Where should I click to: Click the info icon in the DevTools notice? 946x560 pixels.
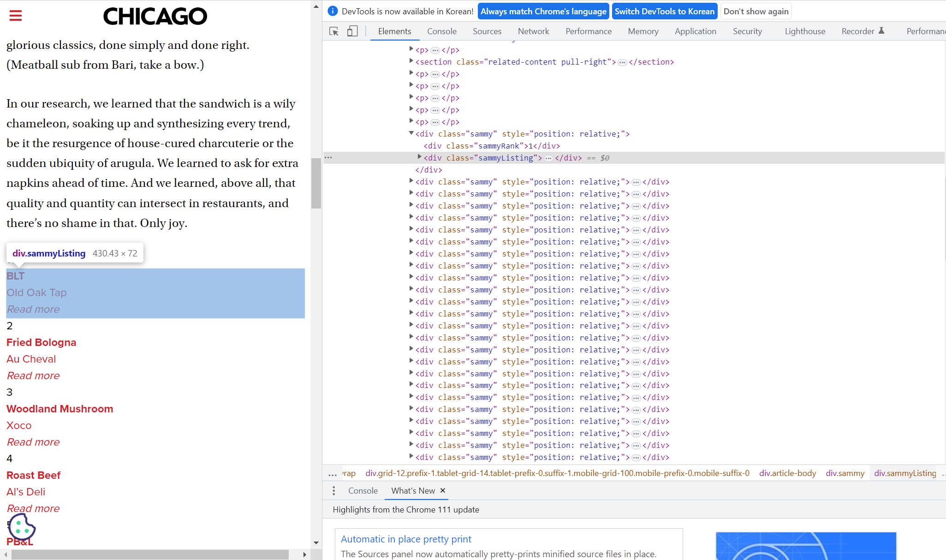click(x=333, y=11)
